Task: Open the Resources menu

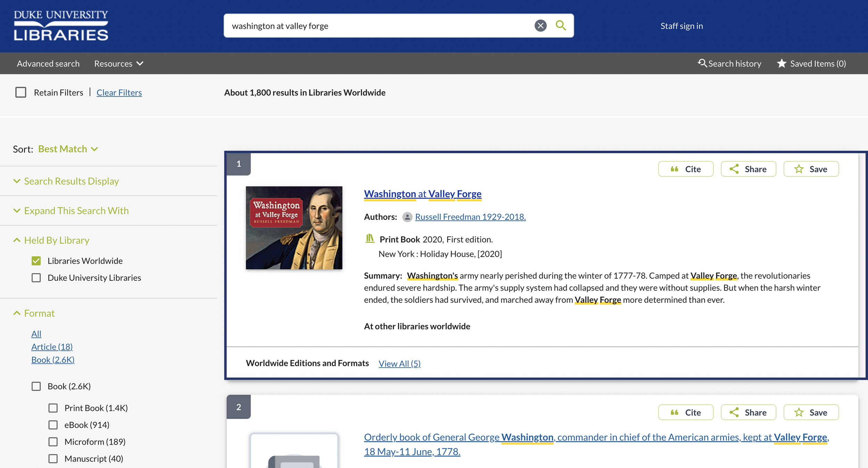Action: click(x=118, y=64)
